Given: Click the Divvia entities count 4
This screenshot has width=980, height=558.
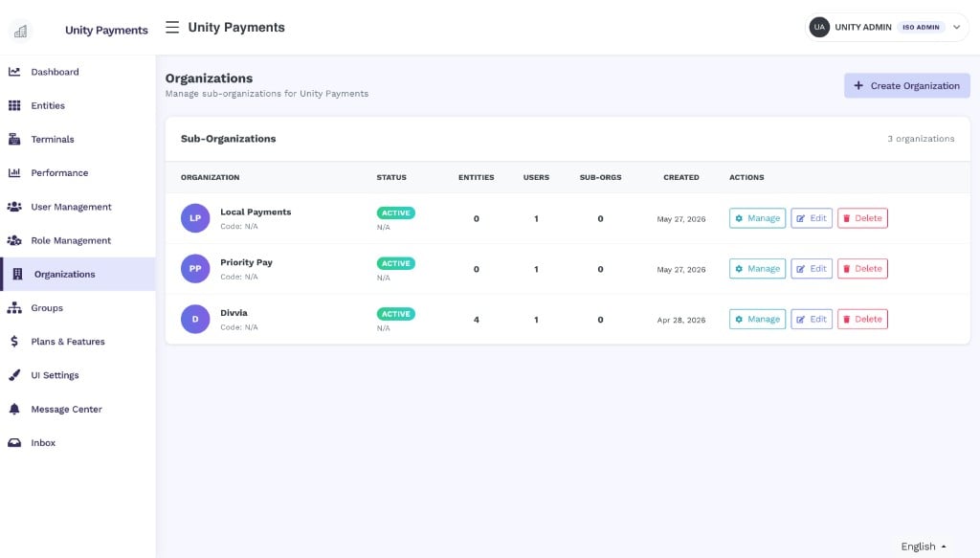Looking at the screenshot, I should point(477,320).
